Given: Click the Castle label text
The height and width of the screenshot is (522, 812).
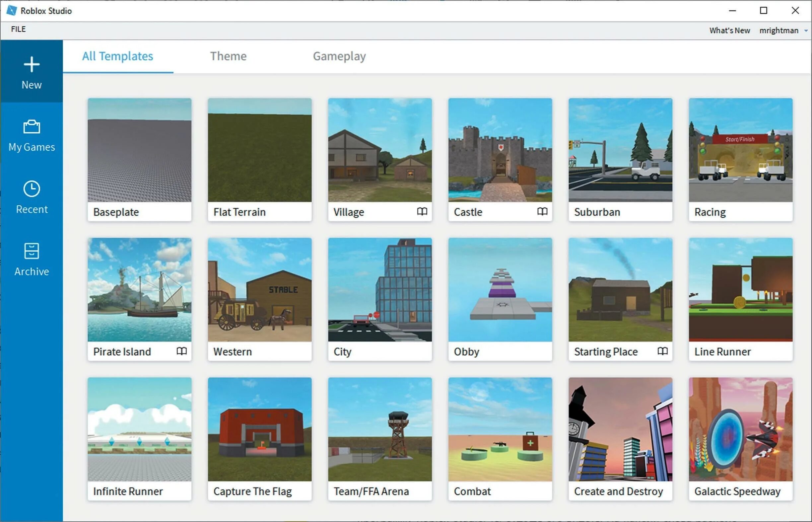Looking at the screenshot, I should click(468, 212).
